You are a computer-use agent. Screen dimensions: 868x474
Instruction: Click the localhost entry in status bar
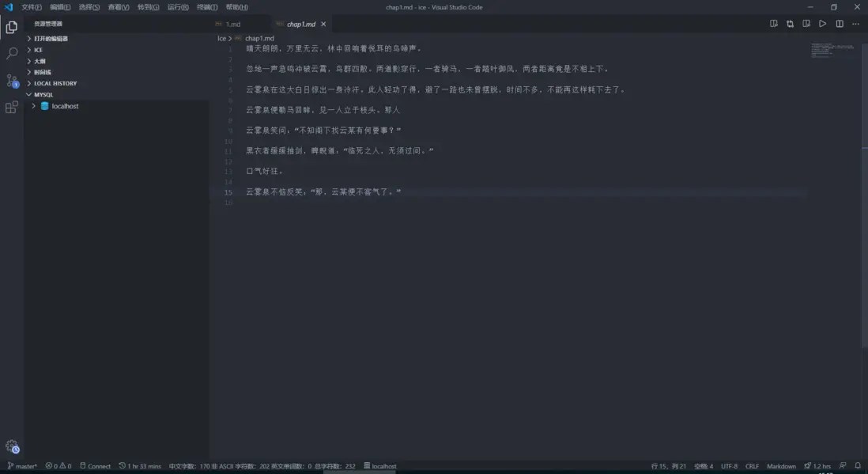tap(379, 466)
